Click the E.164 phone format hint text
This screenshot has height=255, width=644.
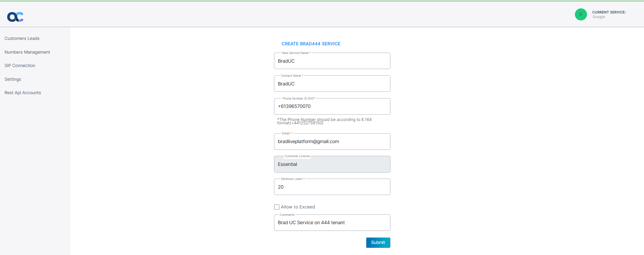(x=324, y=121)
